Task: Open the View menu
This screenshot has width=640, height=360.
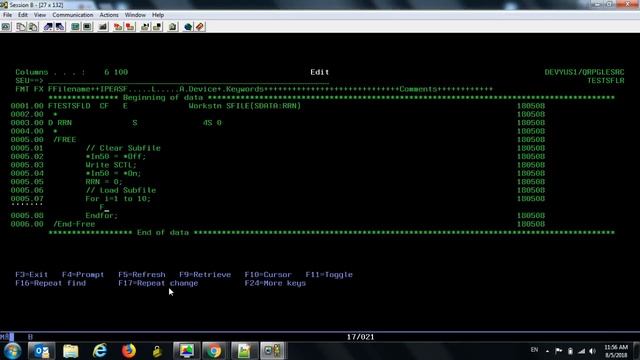Action: [x=40, y=15]
